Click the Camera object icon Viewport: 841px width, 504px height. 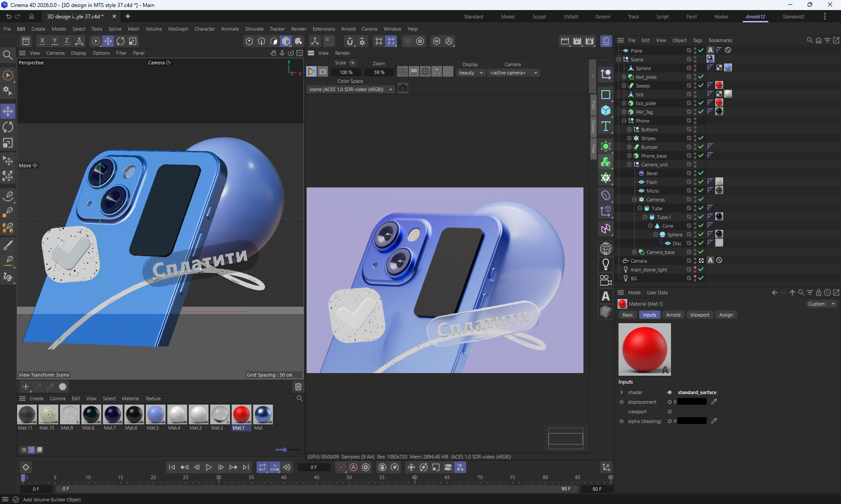(x=606, y=280)
